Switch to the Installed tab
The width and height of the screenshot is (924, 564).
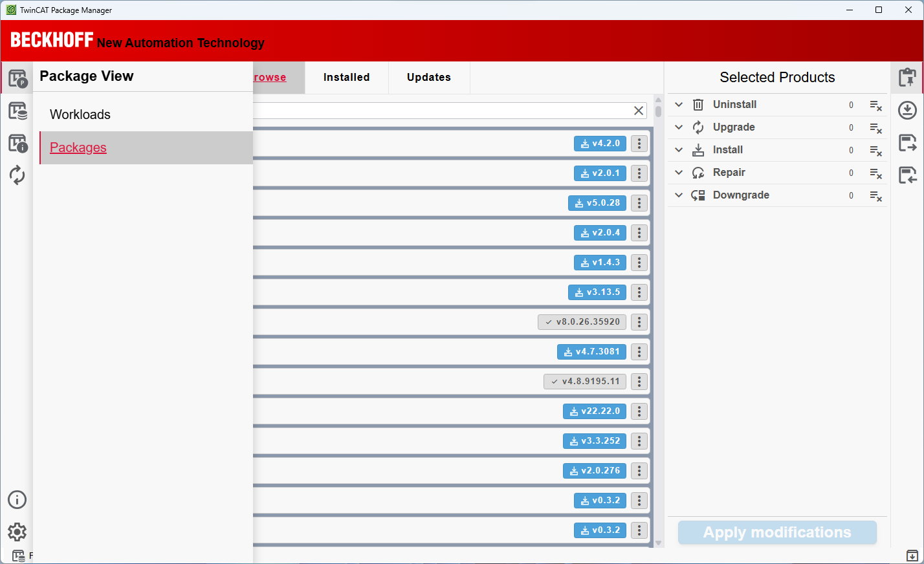click(347, 78)
